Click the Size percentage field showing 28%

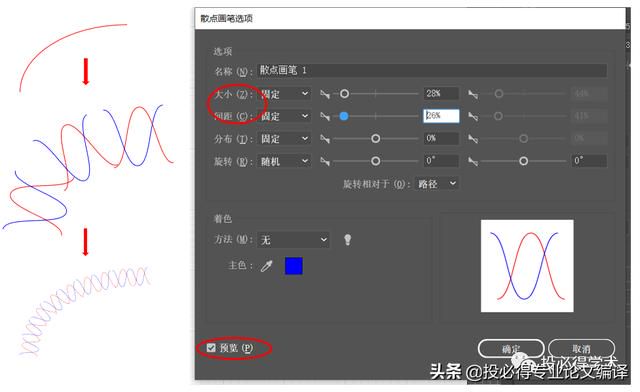pyautogui.click(x=441, y=94)
